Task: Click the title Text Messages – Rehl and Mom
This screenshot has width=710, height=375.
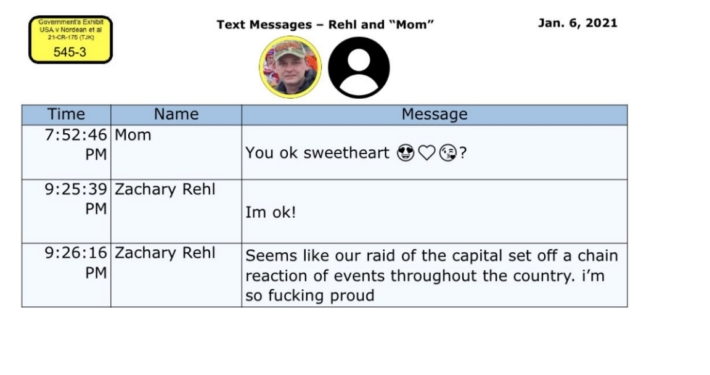Action: (325, 24)
